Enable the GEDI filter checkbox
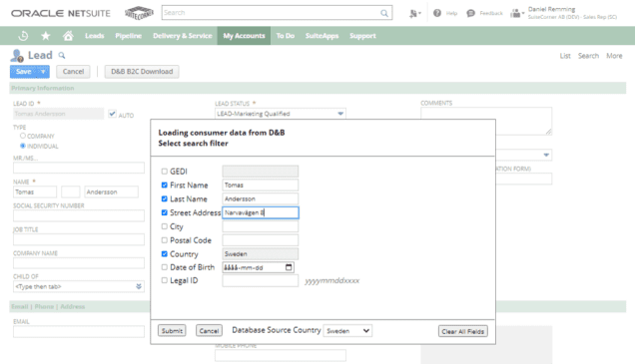Image resolution: width=635 pixels, height=364 pixels. pos(164,172)
